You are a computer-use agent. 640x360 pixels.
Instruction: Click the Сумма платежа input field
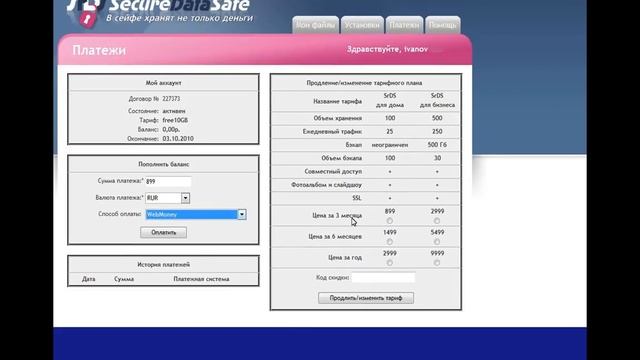click(x=168, y=181)
